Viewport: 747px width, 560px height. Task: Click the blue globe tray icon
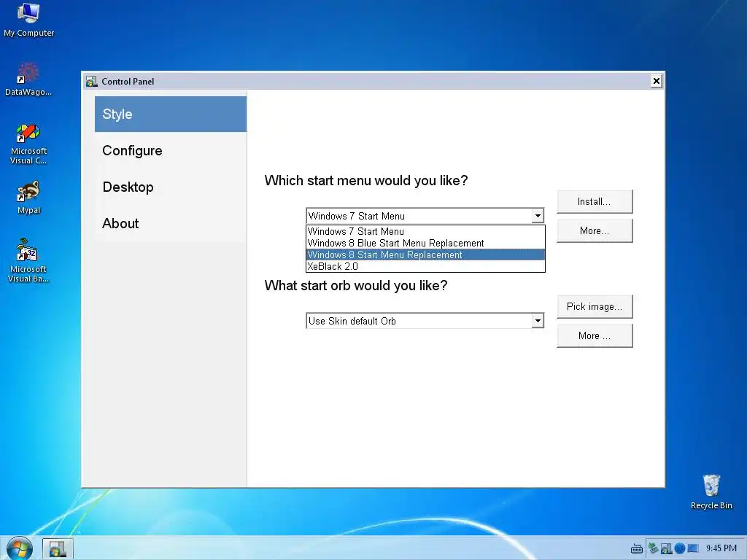tap(680, 548)
